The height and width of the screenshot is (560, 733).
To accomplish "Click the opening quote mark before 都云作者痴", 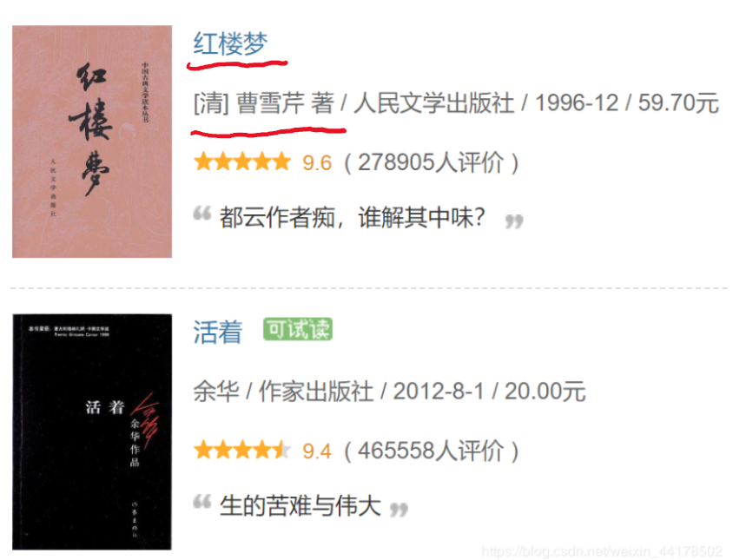I will click(202, 214).
